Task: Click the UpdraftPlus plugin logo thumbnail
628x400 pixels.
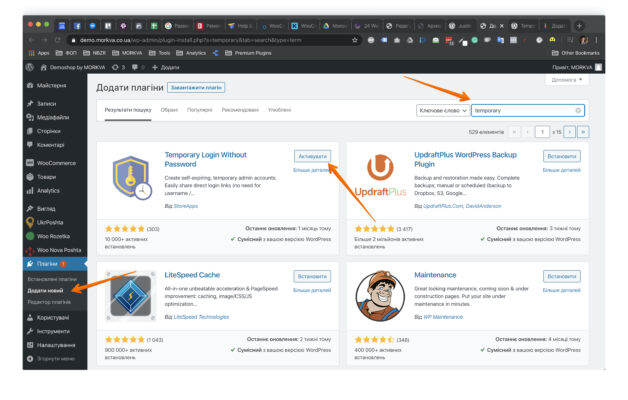Action: pos(380,176)
